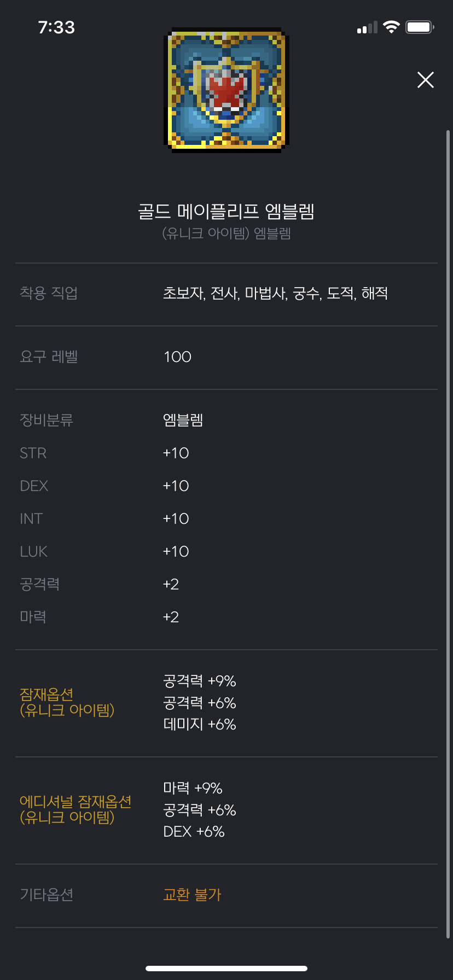
Task: Tap the '교환 불가' trade restriction text
Action: click(x=193, y=895)
